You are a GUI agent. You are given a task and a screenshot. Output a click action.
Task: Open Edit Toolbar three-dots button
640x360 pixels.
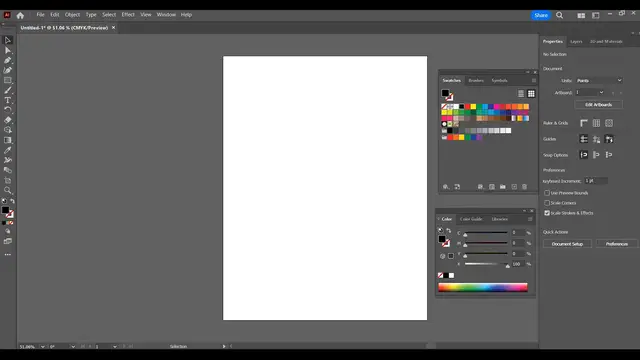(8, 254)
